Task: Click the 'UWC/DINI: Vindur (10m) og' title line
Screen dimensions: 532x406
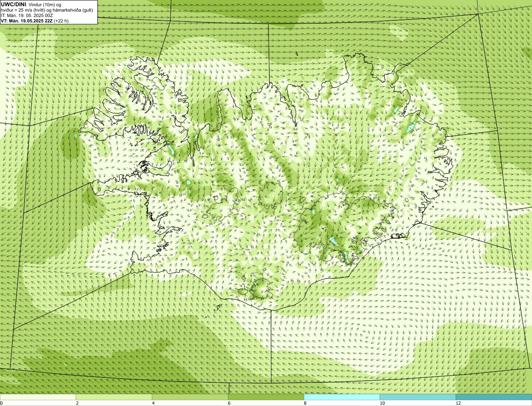Action: click(x=31, y=4)
